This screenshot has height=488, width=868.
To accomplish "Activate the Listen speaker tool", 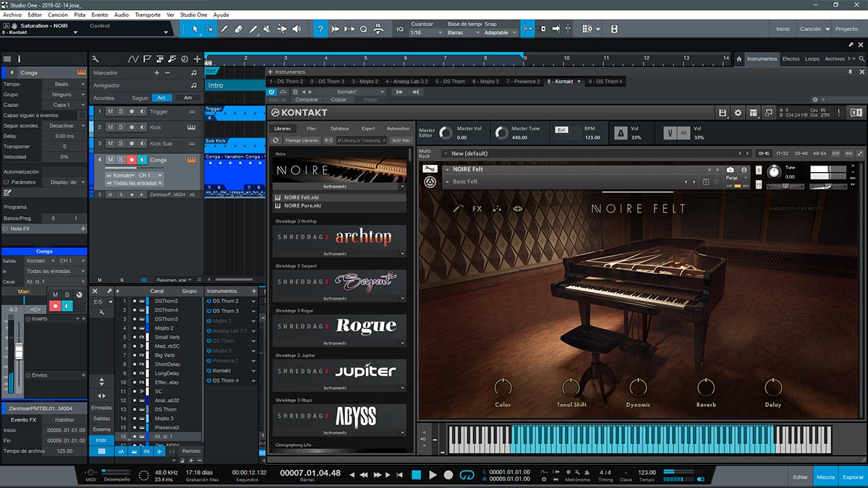I will point(297,29).
